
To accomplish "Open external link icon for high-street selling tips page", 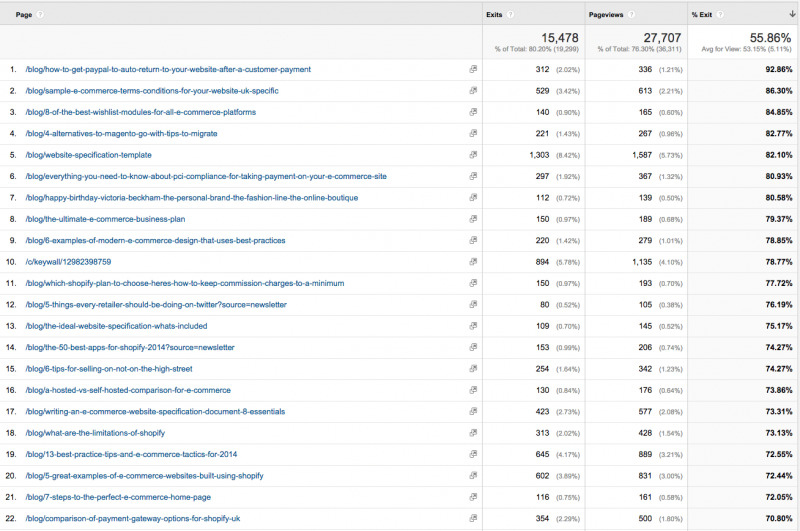I will pyautogui.click(x=473, y=369).
